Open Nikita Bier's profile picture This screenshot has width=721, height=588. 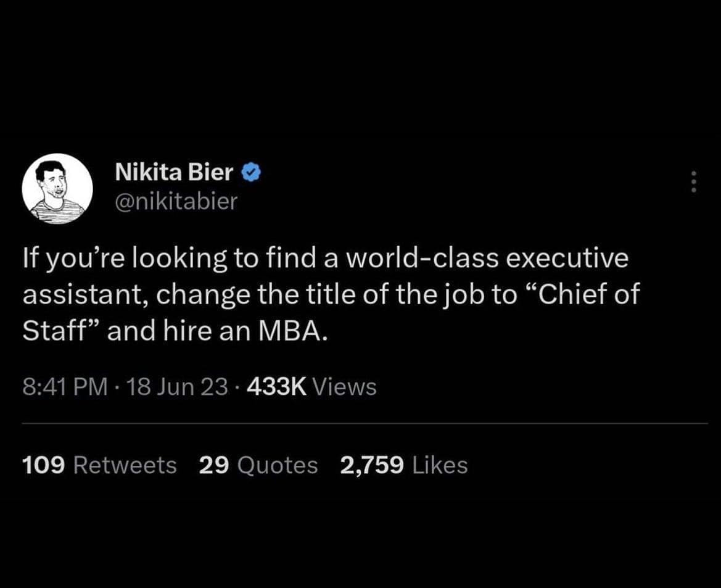(57, 188)
